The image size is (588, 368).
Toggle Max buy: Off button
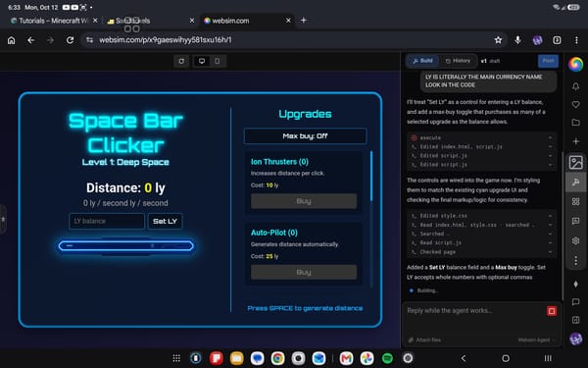(305, 136)
